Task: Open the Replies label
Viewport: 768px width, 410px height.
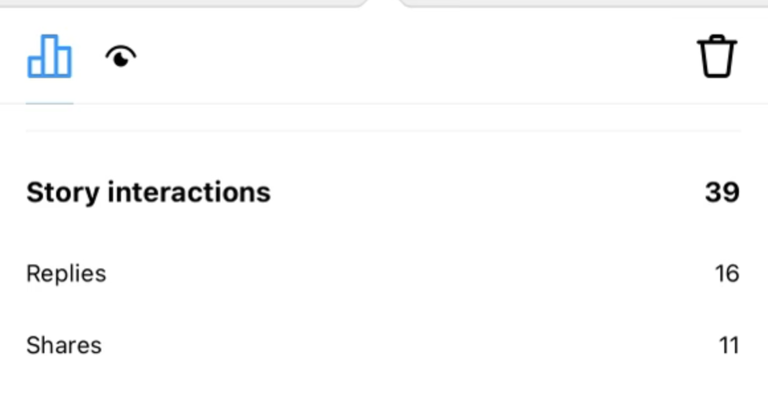Action: (x=66, y=273)
